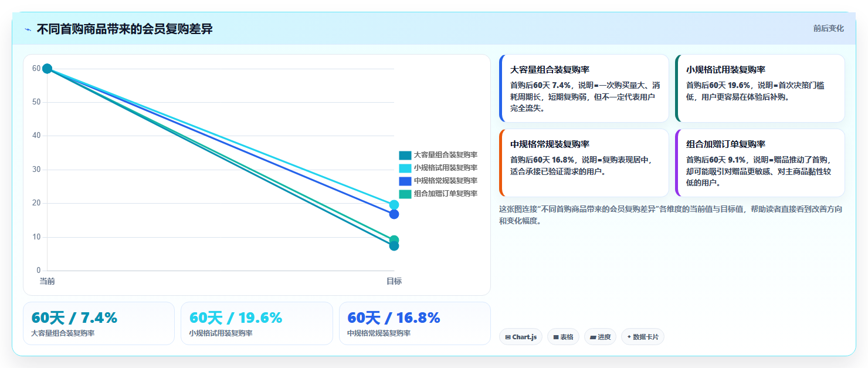
Task: Click the star icon in 数据卡片 tag
Action: coord(629,337)
